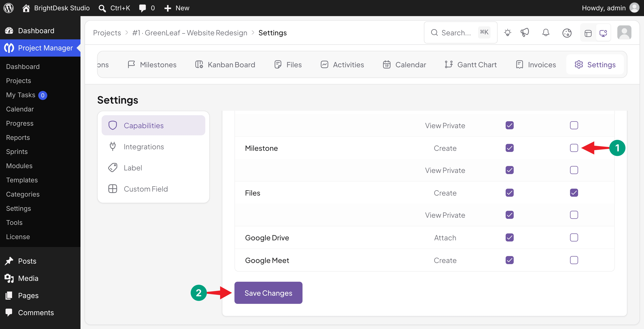Image resolution: width=644 pixels, height=329 pixels.
Task: Click the Comments icon in sidebar
Action: 9,313
